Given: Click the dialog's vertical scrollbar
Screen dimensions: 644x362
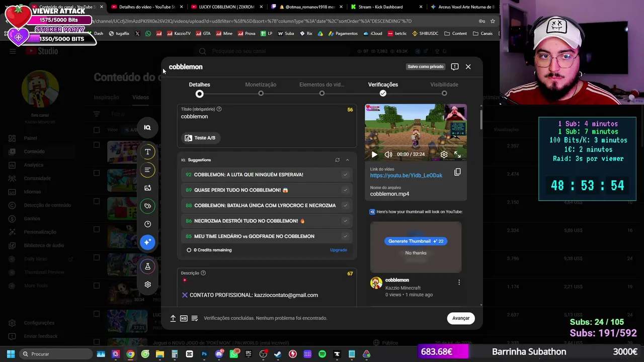Looking at the screenshot, I should (481, 120).
